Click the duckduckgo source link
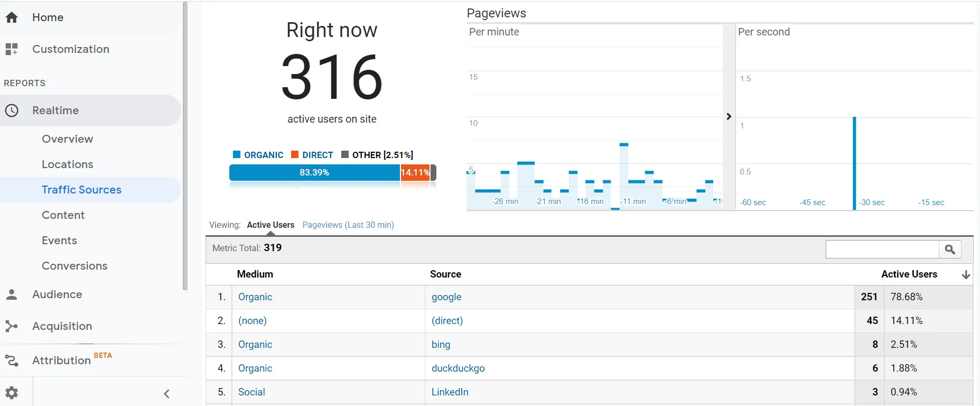 458,368
